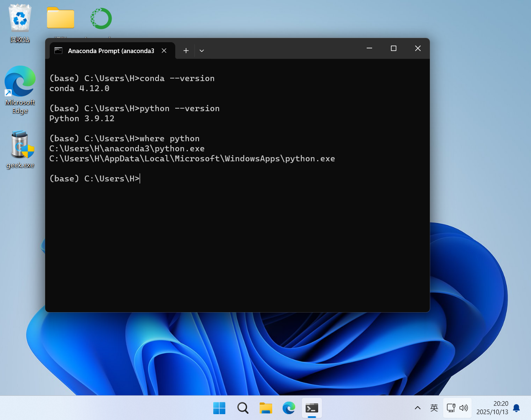Expand the terminal profile dropdown menu
Image resolution: width=531 pixels, height=420 pixels.
202,51
